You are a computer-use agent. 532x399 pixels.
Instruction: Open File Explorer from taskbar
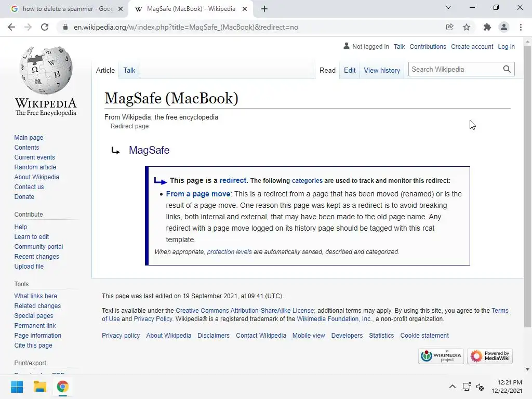pos(39,387)
